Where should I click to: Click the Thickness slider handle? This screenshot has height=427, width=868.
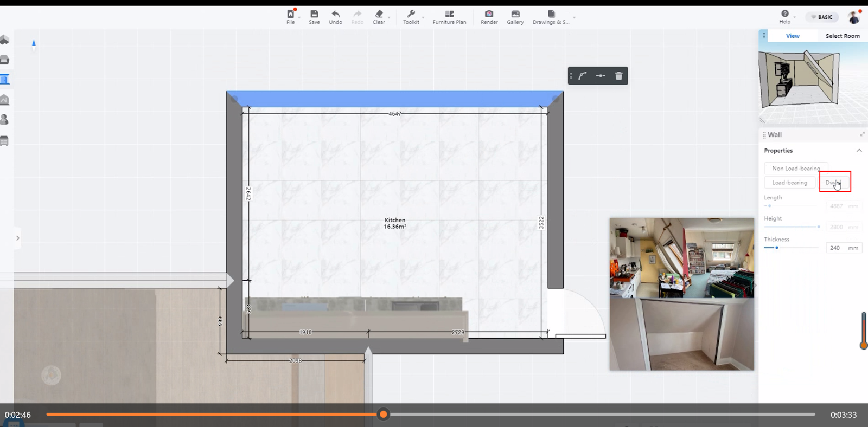(777, 248)
